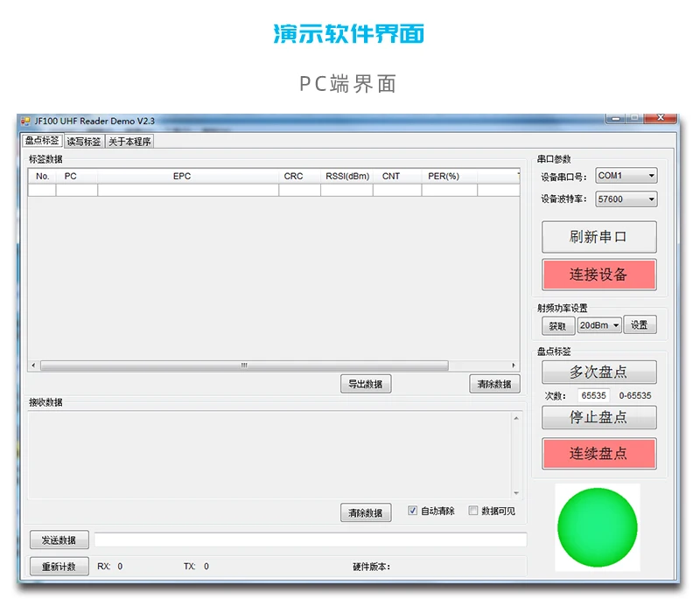Click the JF100 app icon in title bar
700x599 pixels.
25,122
